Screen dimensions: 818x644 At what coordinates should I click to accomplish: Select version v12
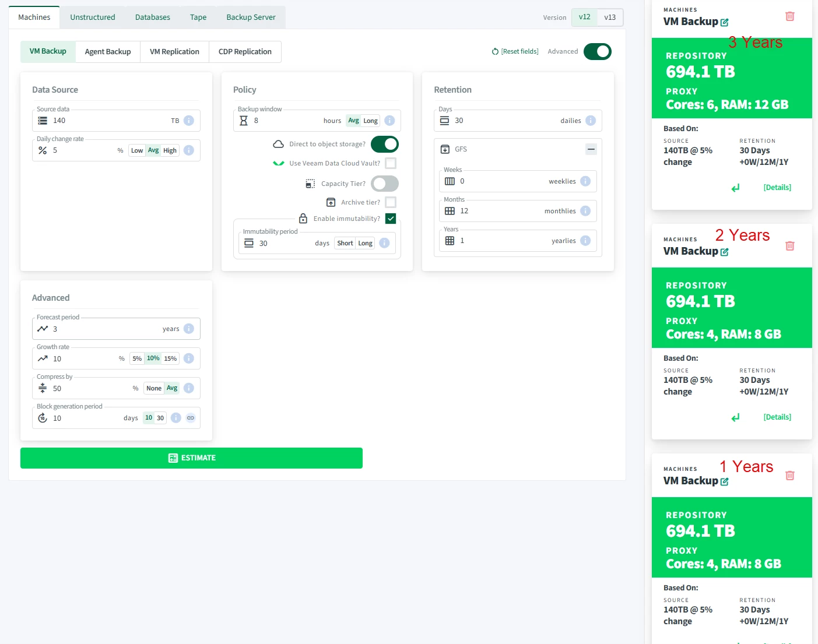(x=585, y=17)
